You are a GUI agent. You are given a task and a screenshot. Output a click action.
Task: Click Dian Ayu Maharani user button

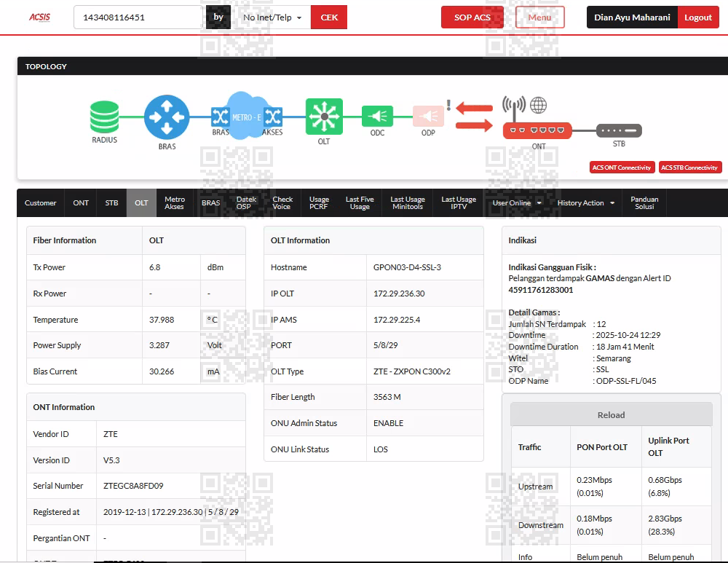click(x=632, y=17)
